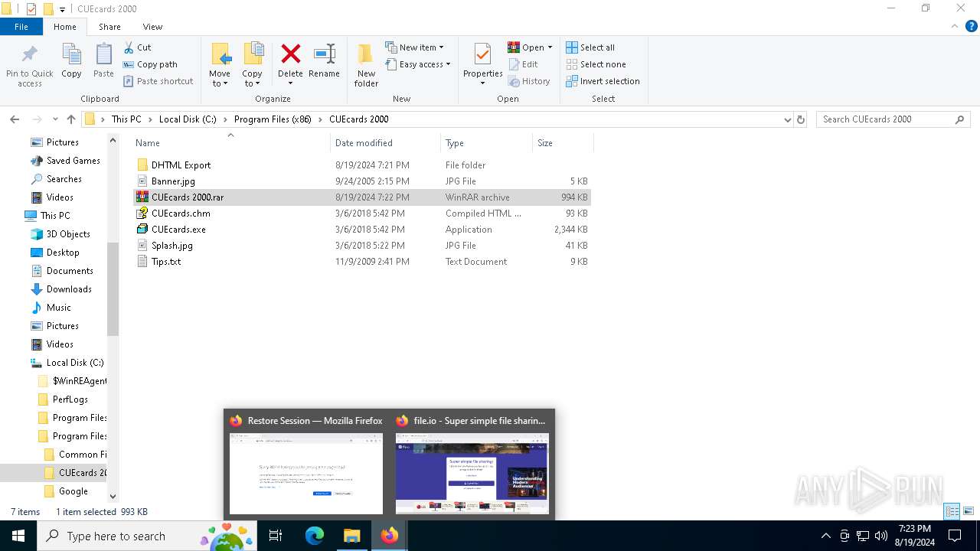This screenshot has width=980, height=551.
Task: Open Microsoft Edge from taskbar
Action: pos(315,536)
